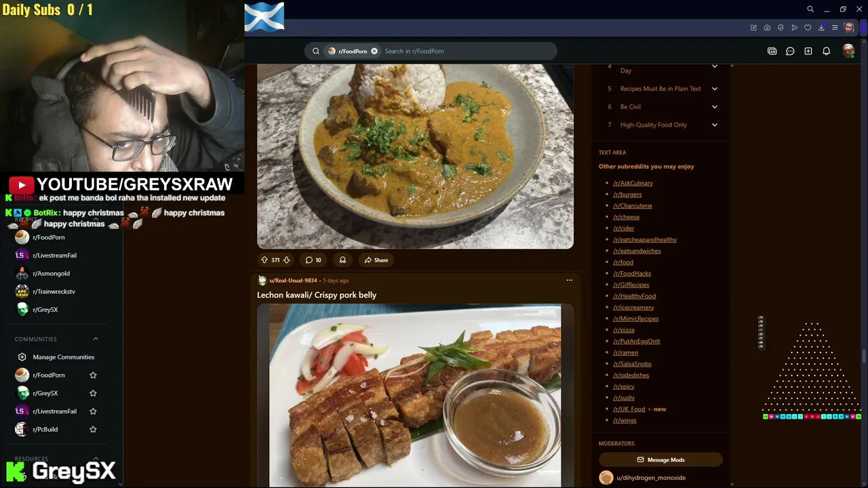Visit the /r/MimicRecipes link
This screenshot has width=868, height=488.
[x=635, y=319]
